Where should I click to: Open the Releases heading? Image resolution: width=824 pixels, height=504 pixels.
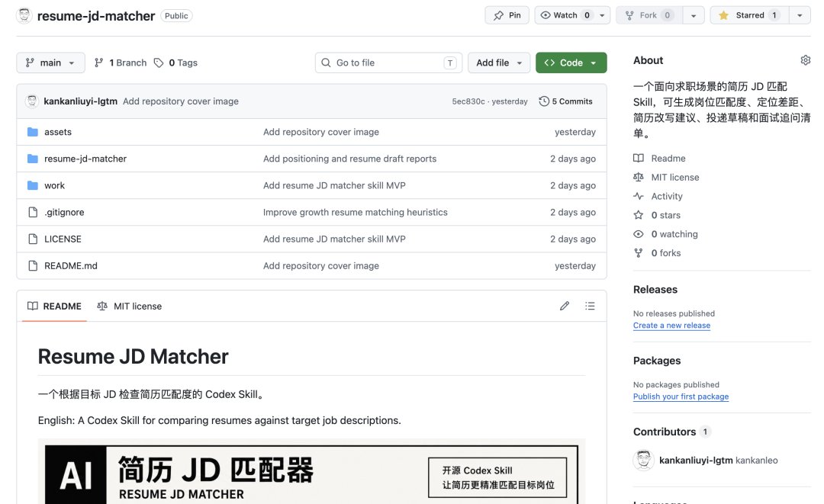pos(655,289)
